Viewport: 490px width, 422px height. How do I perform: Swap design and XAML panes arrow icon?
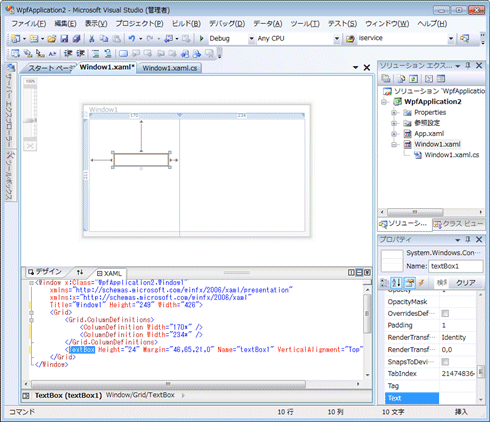click(x=80, y=272)
